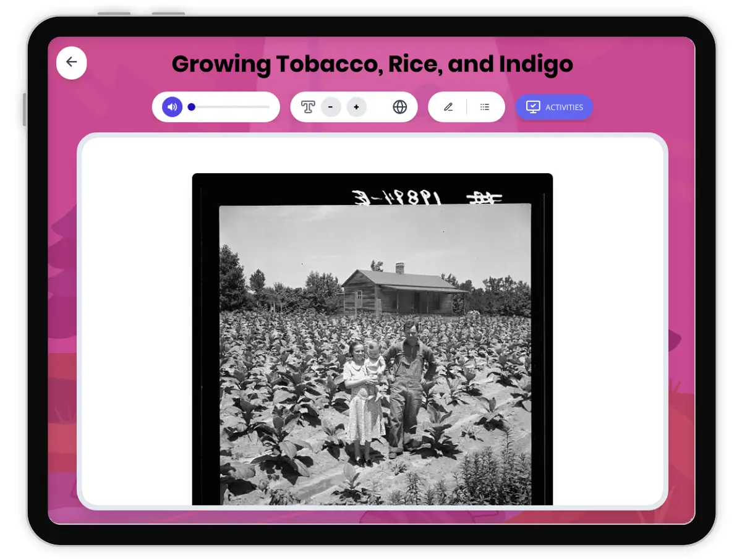Viewport: 742px width, 560px height.
Task: Go back using the arrow button
Action: (72, 62)
